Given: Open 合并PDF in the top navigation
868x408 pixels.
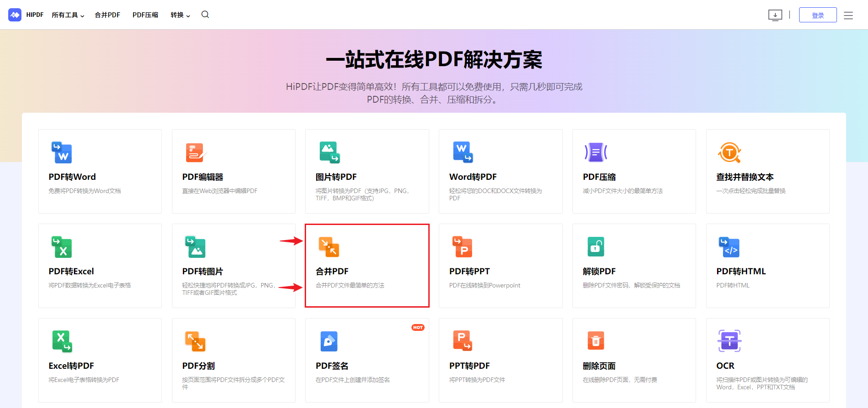Looking at the screenshot, I should 107,15.
